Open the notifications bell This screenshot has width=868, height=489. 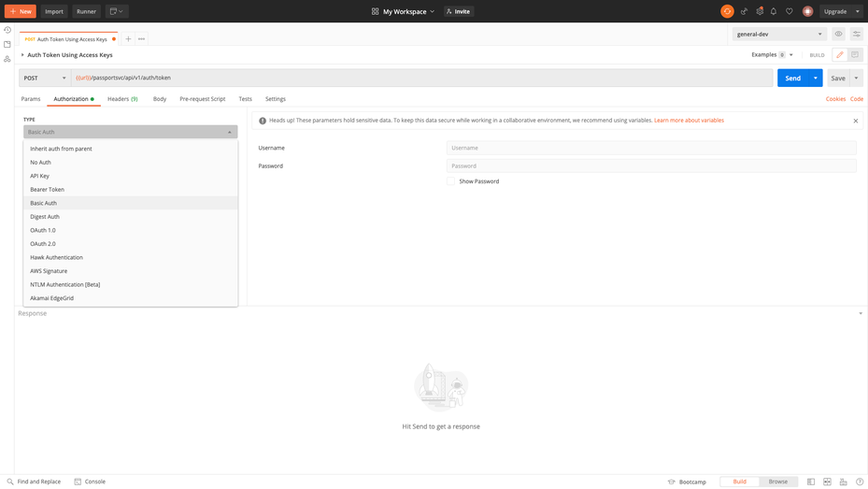[774, 11]
